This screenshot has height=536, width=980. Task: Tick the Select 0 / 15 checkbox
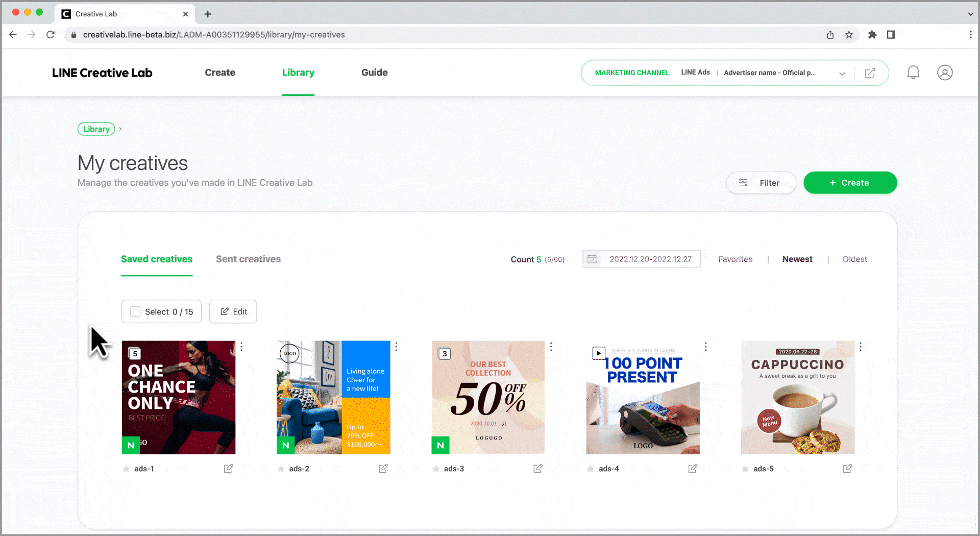point(135,311)
